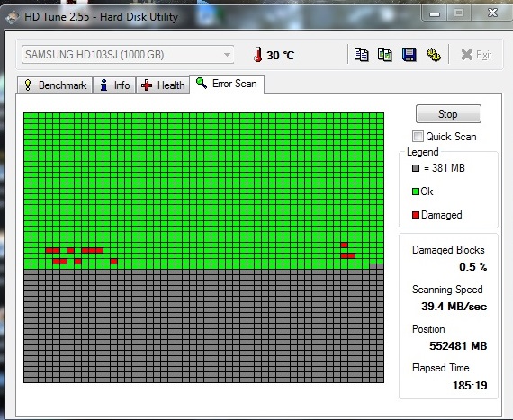Click the Elapsed Time label

[441, 368]
